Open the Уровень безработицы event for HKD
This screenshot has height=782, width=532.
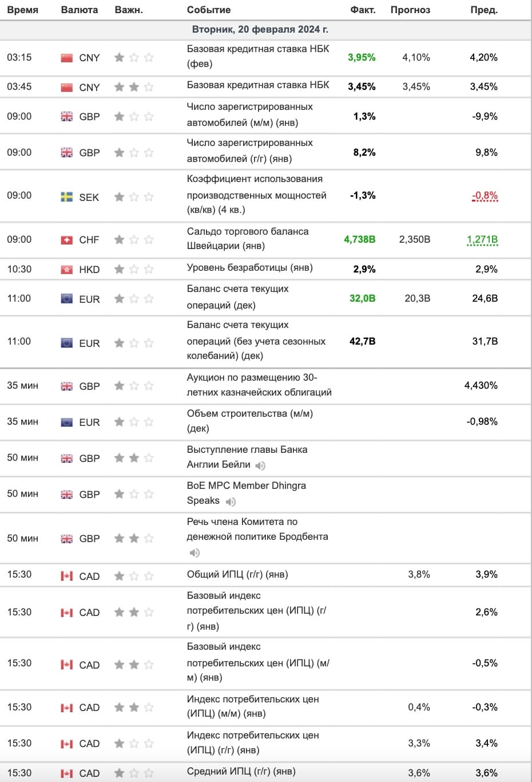pos(251,268)
